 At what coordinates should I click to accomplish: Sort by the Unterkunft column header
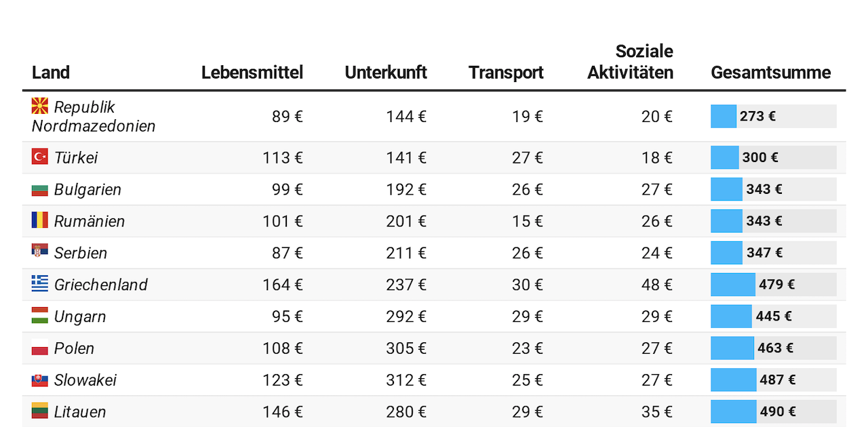(386, 73)
